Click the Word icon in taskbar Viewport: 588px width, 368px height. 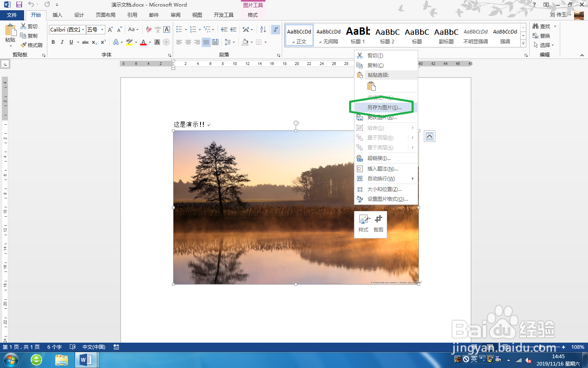tap(86, 360)
